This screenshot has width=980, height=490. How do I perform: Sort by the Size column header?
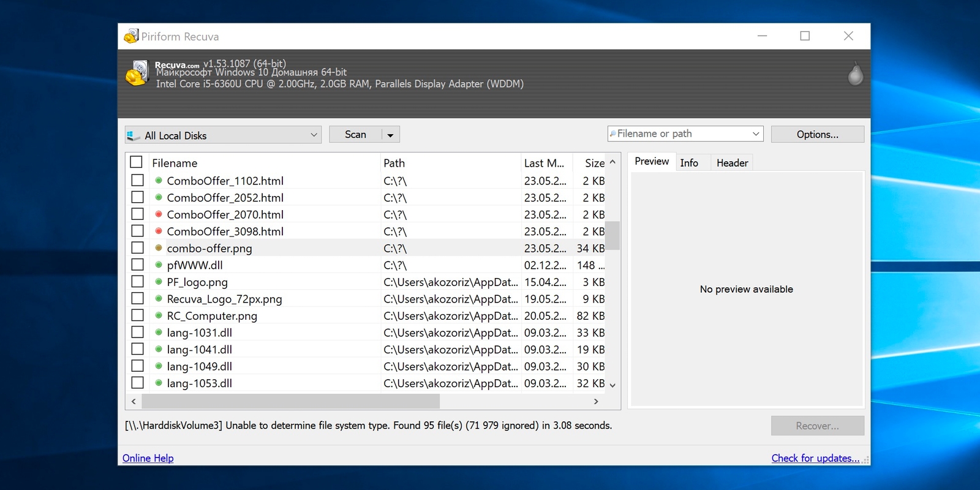(x=590, y=163)
